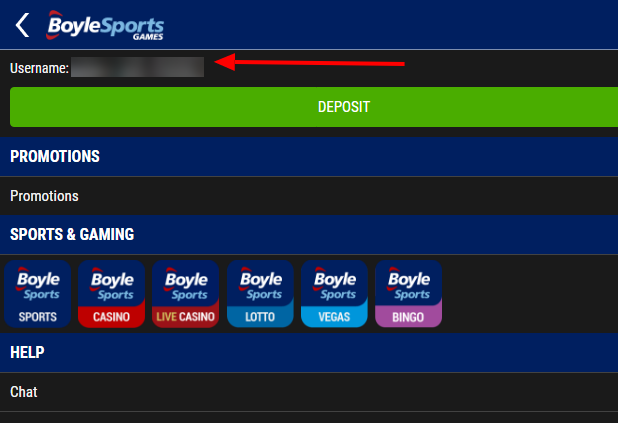Click the Username label text
Viewport: 618px width, 423px height.
point(39,68)
